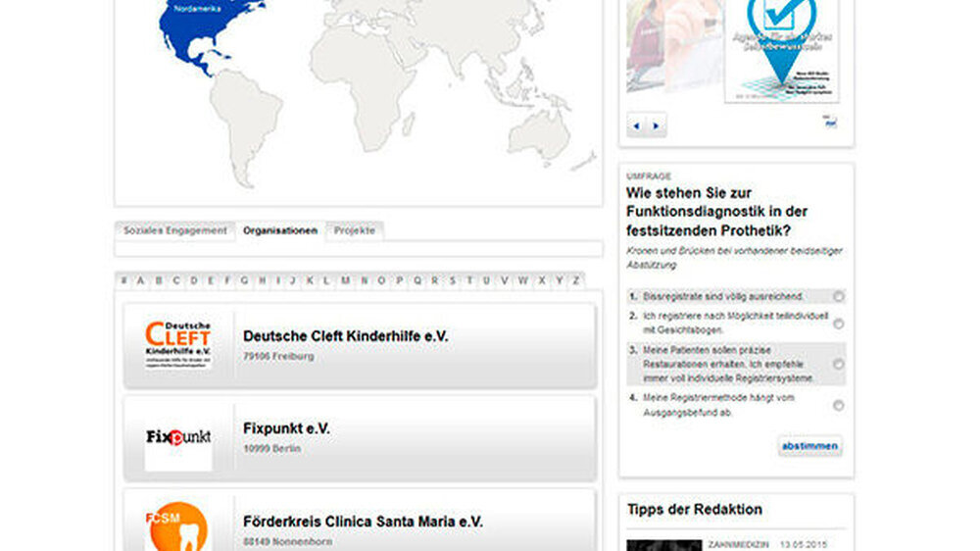Viewport: 980px width, 551px height.
Task: Switch to the Soziales Engagement tab
Action: [174, 231]
